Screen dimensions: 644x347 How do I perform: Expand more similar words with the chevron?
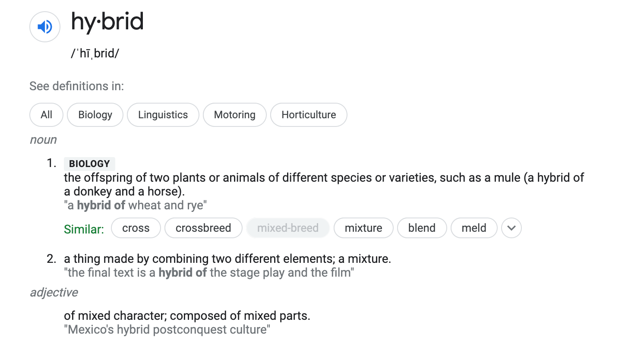[511, 228]
